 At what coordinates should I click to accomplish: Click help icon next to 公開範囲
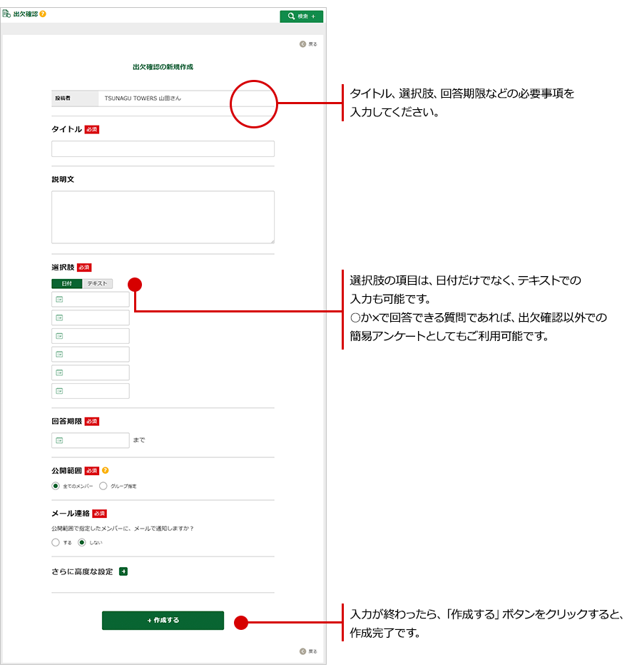click(x=106, y=471)
